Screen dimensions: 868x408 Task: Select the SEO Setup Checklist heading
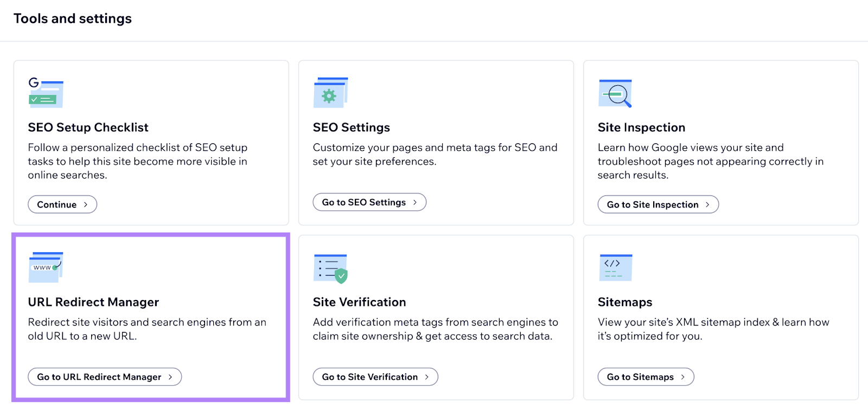88,127
